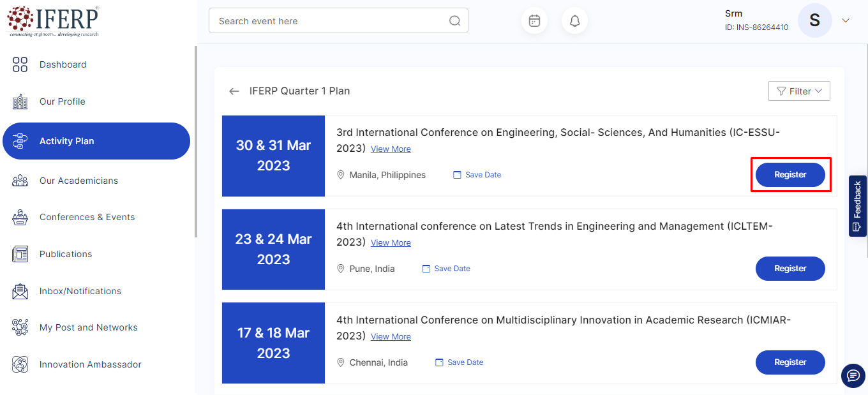Expand the Filter dropdown
Image resolution: width=868 pixels, height=395 pixels.
click(x=799, y=91)
